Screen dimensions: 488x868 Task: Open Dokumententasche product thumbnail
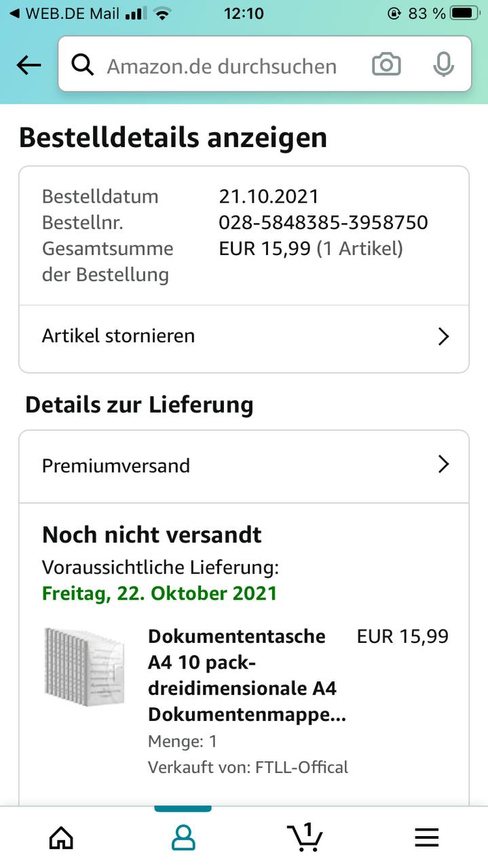point(86,667)
